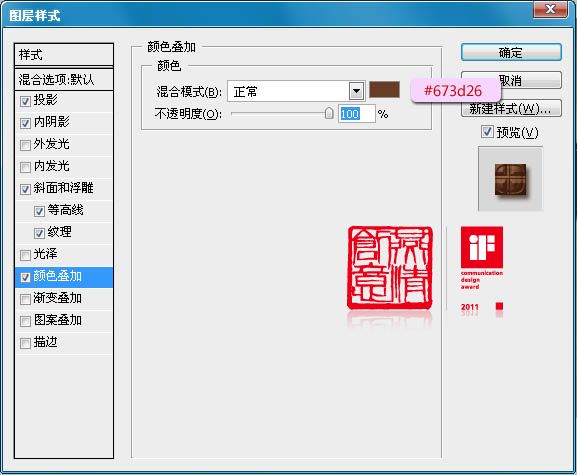The image size is (577, 475).
Task: Open the brown overlay color swatch
Action: click(384, 89)
